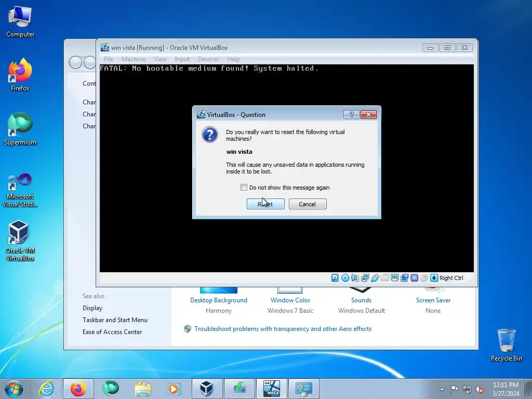This screenshot has height=399, width=532.
Task: Open Windows Media Player taskbar icon
Action: tap(175, 389)
